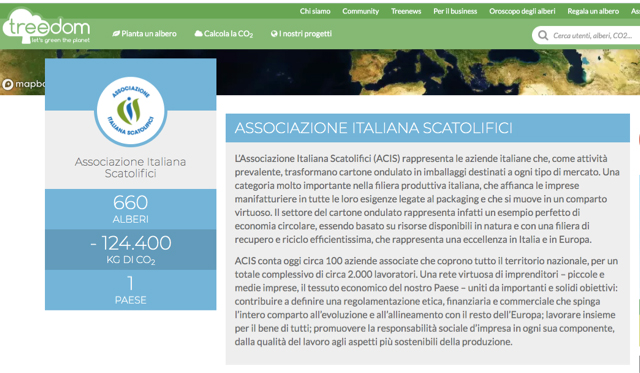Click the 124.400 kg di CO2 stat
This screenshot has width=640, height=373.
click(131, 249)
